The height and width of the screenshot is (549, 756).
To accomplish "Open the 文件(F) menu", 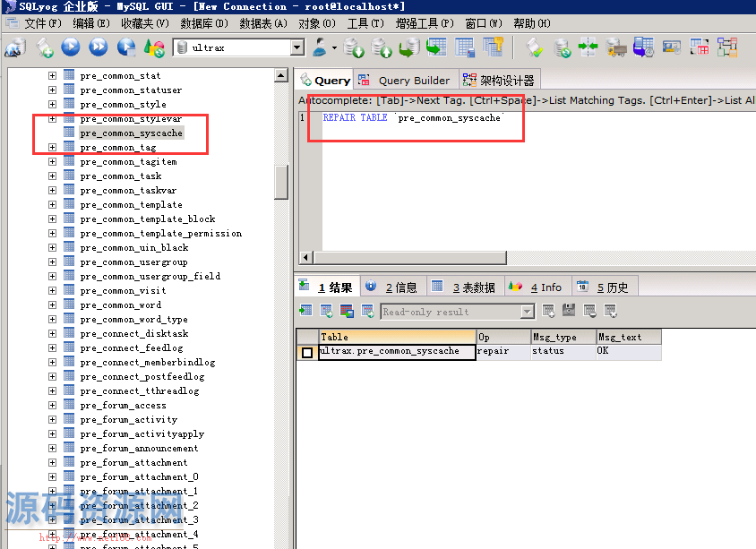I will (x=42, y=23).
